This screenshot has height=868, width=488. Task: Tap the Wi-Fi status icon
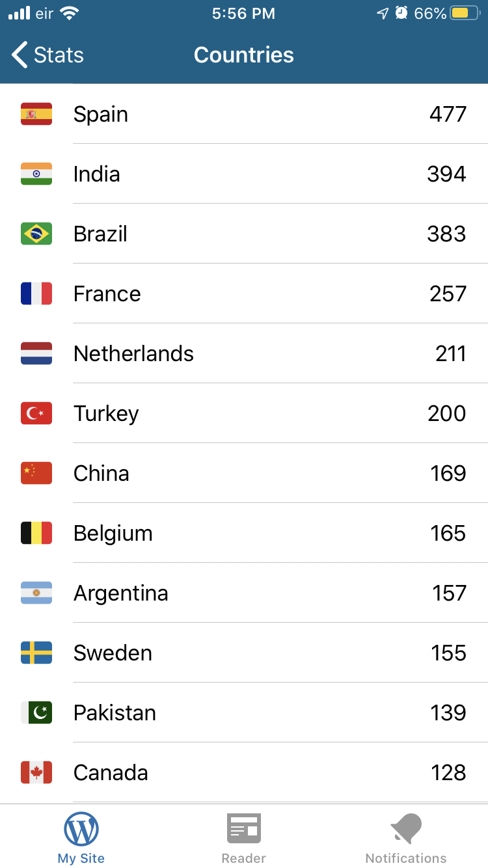[69, 13]
